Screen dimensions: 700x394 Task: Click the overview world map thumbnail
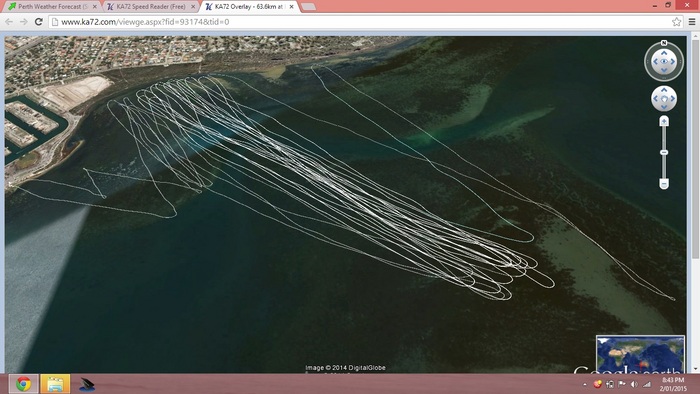640,354
